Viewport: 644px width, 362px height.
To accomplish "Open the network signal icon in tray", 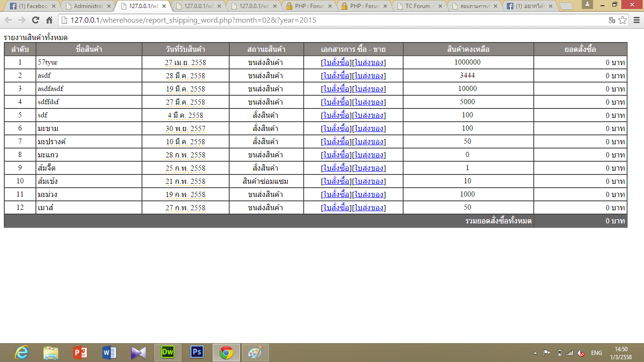I will point(570,353).
